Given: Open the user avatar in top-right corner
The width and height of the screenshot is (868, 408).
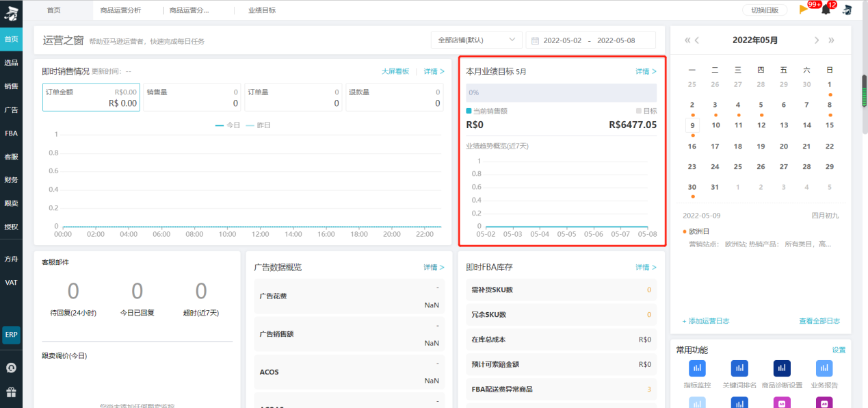Looking at the screenshot, I should pos(847,10).
